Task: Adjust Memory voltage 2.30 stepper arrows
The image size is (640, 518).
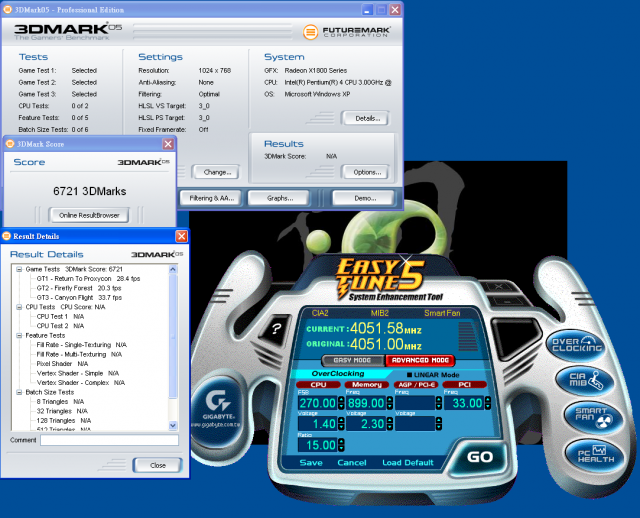Action: [x=390, y=424]
